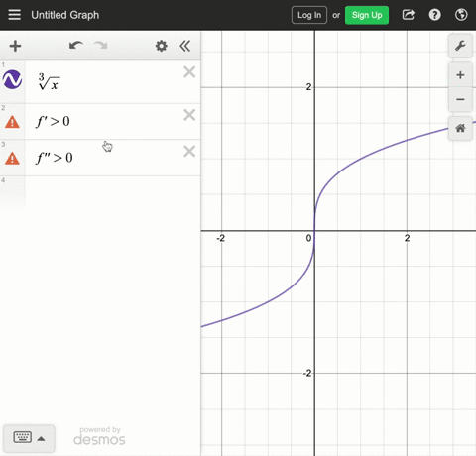Delete the cube root x expression
476x456 pixels.
tap(189, 72)
